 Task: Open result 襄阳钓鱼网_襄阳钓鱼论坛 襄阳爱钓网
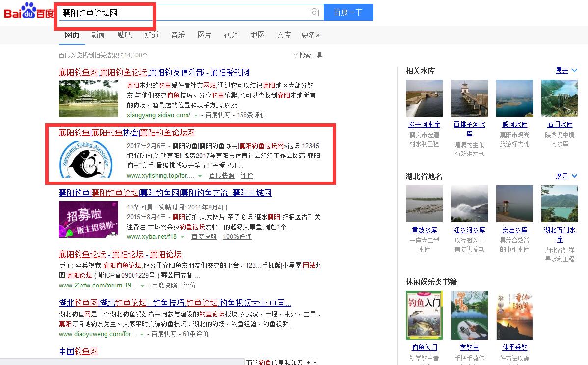point(154,72)
